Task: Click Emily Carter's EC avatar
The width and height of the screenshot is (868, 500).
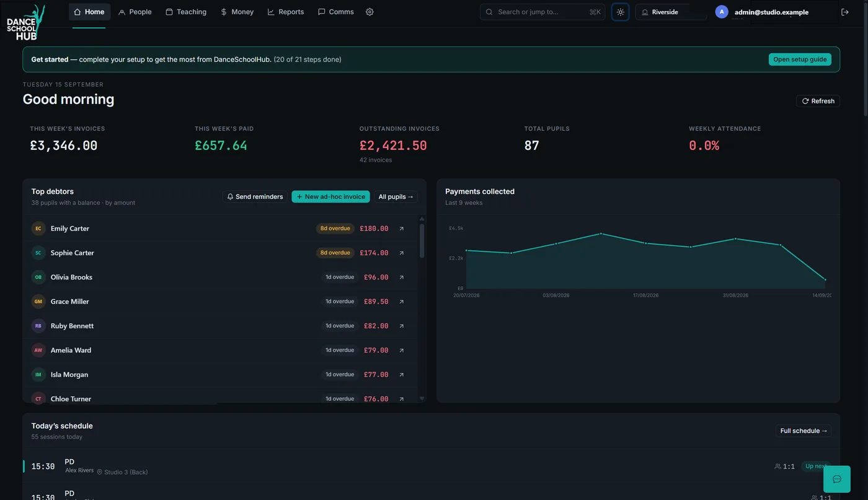Action: (x=38, y=229)
